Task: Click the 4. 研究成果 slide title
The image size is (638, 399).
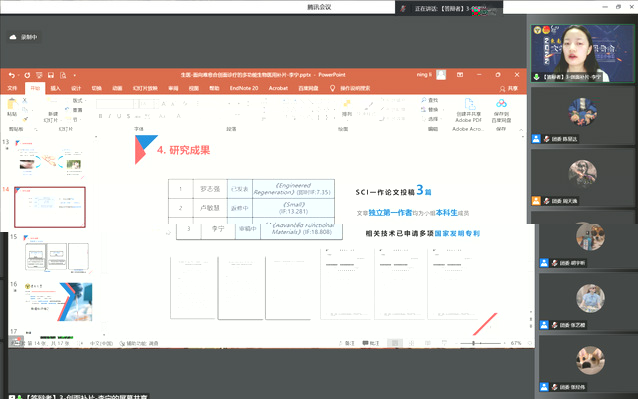Action: pyautogui.click(x=184, y=150)
